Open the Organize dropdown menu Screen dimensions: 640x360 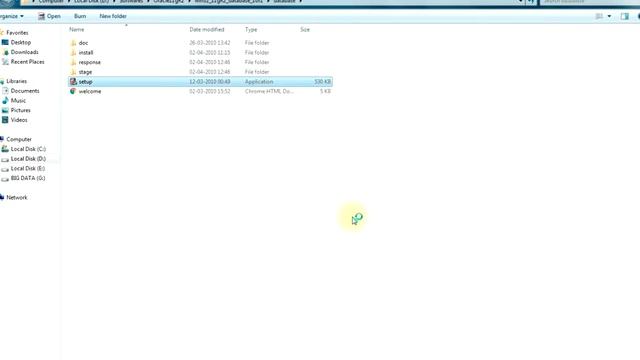[x=12, y=16]
